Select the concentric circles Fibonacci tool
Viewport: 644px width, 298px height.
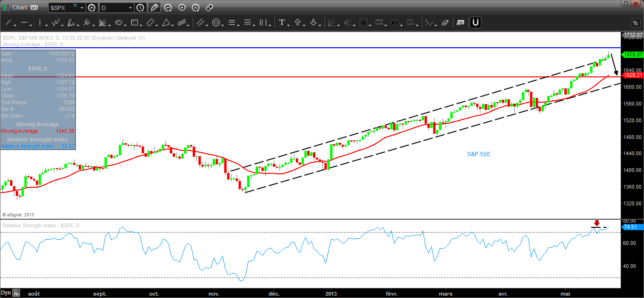point(216,22)
